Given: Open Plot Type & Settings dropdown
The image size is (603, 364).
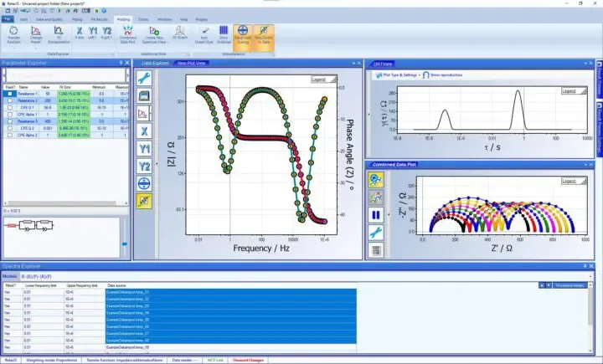Looking at the screenshot, I should (396, 74).
